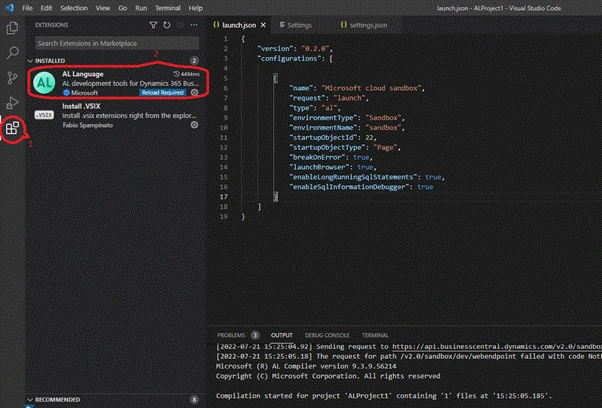
Task: Select the Install .VSIX extension title
Action: point(81,106)
